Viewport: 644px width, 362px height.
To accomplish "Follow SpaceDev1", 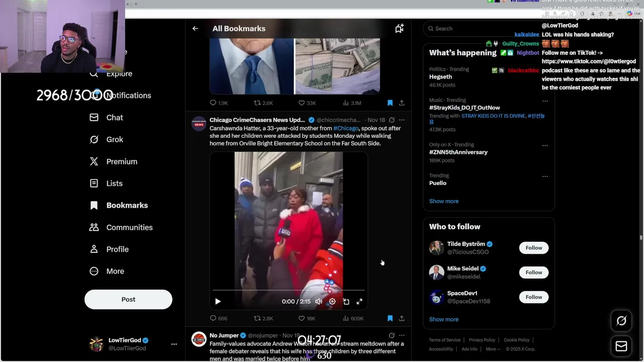I will (534, 297).
